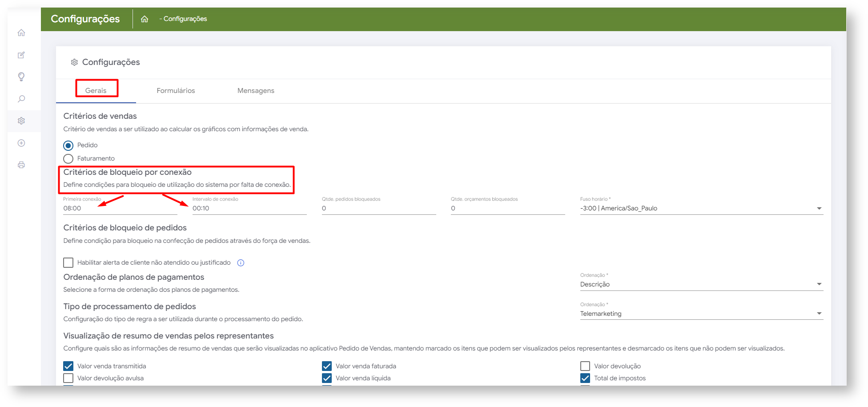868x407 pixels.
Task: Enable alert for client not attended checkbox
Action: tap(68, 263)
